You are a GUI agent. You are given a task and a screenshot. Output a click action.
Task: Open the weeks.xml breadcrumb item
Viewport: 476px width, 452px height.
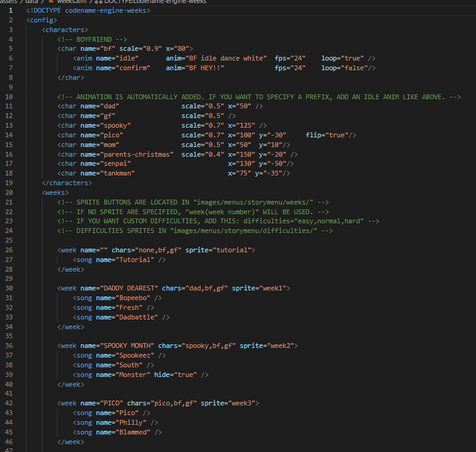pyautogui.click(x=71, y=2)
